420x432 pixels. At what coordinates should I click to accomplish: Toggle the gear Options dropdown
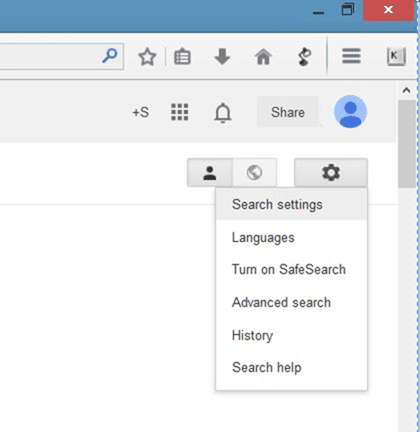[x=331, y=173]
